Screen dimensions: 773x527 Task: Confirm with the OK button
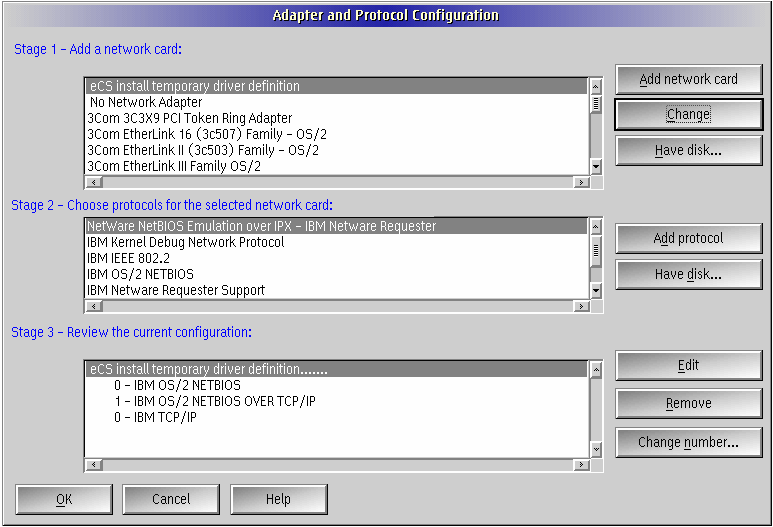pyautogui.click(x=64, y=499)
